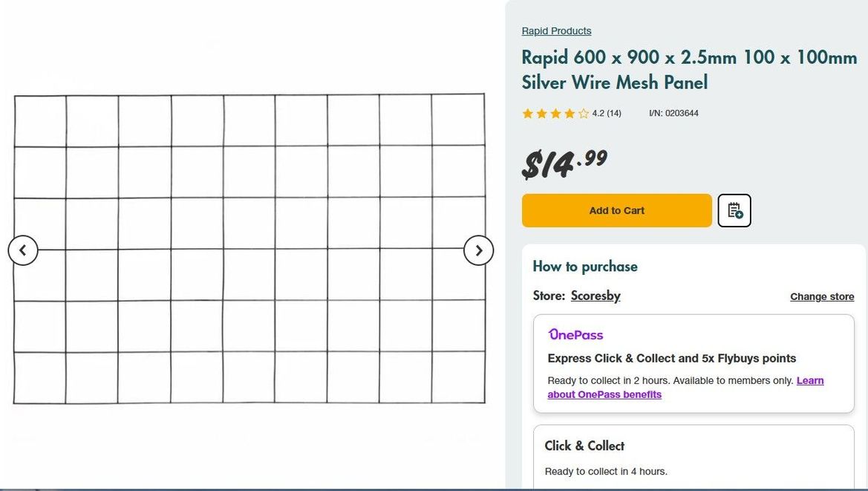Click the empty fifth rating star

(x=584, y=114)
